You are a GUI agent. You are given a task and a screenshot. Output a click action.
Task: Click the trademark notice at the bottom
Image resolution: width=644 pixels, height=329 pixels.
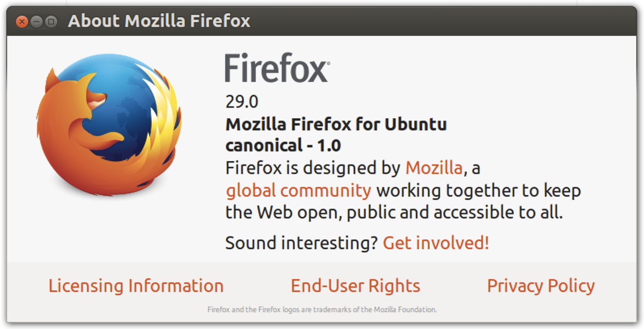pyautogui.click(x=322, y=310)
